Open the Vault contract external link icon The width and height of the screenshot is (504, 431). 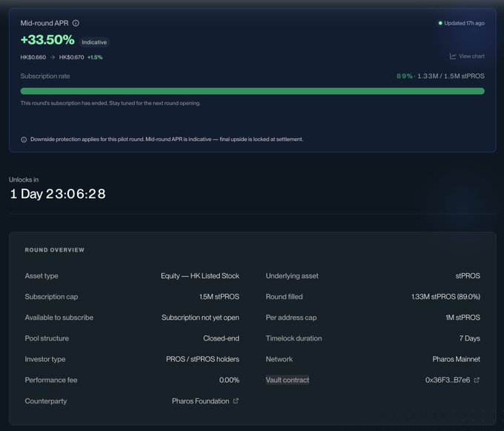477,380
